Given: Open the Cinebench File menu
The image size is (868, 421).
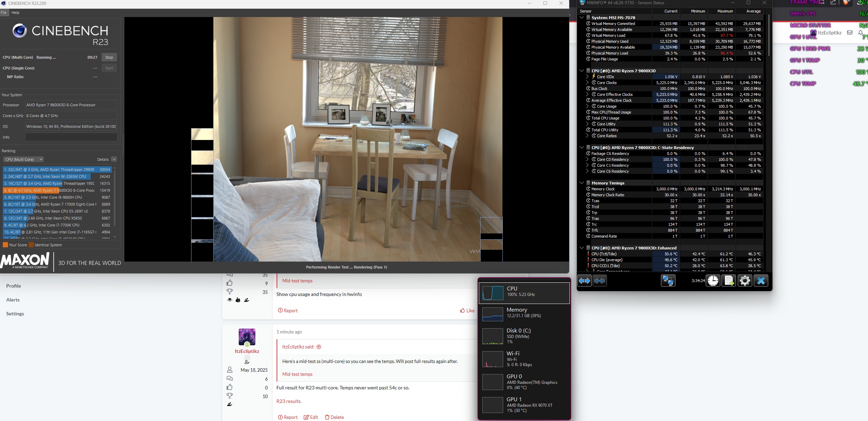Looking at the screenshot, I should click(x=3, y=13).
